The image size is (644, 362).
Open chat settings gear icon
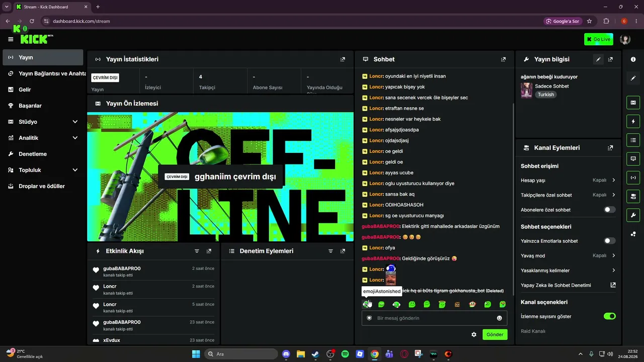473,334
